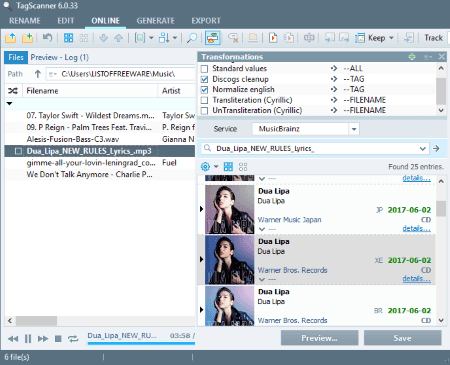Viewport: 450px width, 365px height.
Task: Click the sort order toolbar icon
Action: click(x=164, y=38)
